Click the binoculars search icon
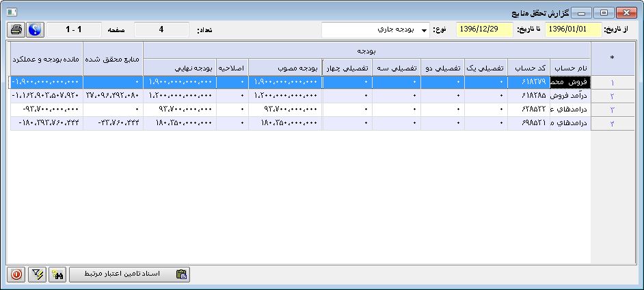The width and height of the screenshot is (644, 290). pos(57,275)
